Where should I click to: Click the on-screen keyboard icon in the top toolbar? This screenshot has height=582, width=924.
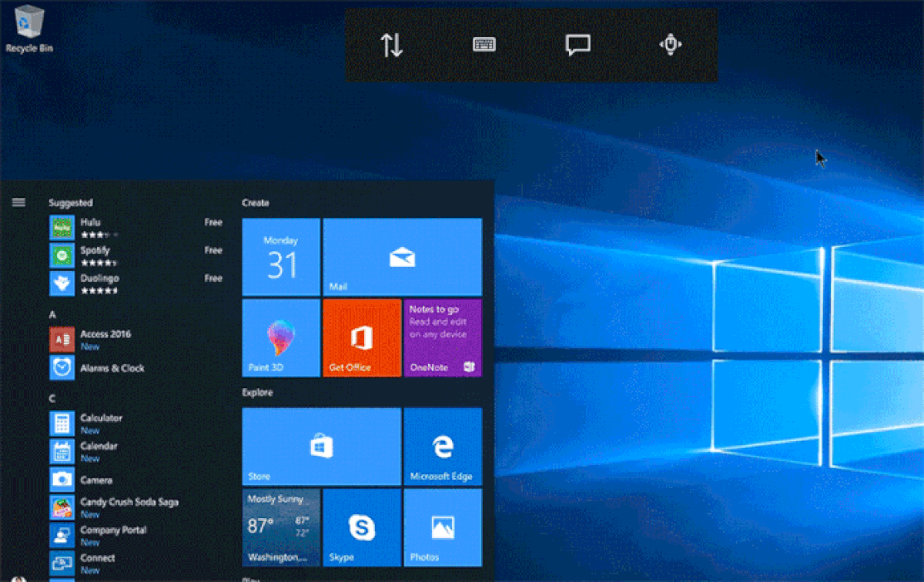(483, 45)
